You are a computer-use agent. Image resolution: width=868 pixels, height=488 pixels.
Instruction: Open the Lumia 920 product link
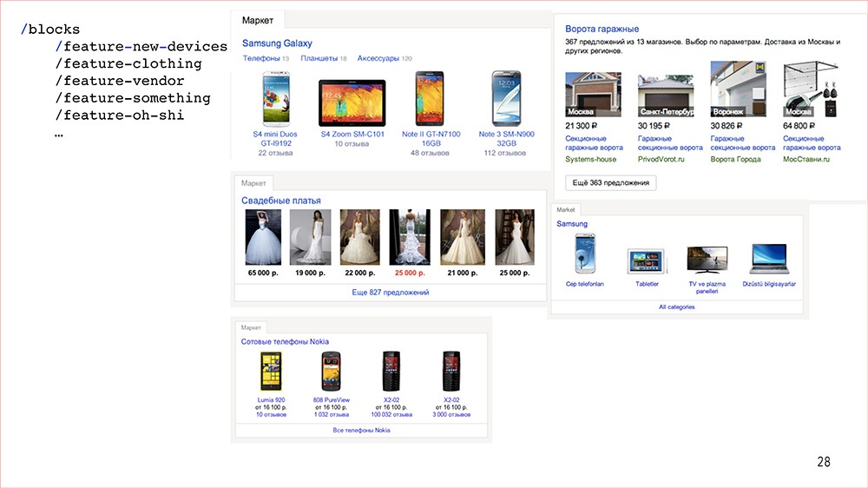271,400
